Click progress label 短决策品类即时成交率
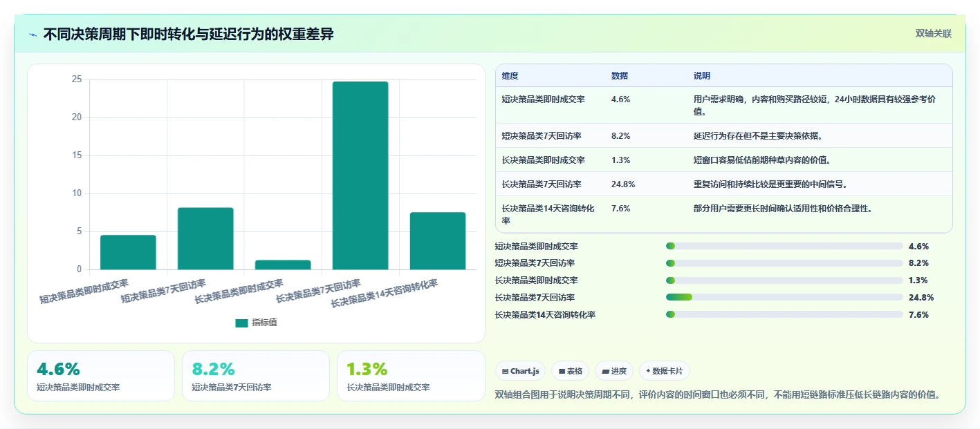The width and height of the screenshot is (980, 429). click(537, 247)
